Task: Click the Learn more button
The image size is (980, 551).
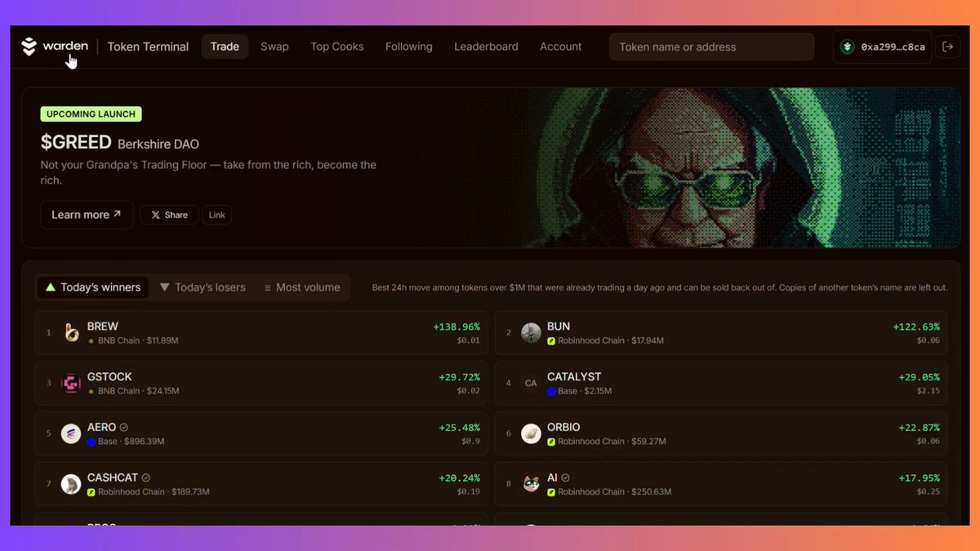Action: (x=87, y=215)
